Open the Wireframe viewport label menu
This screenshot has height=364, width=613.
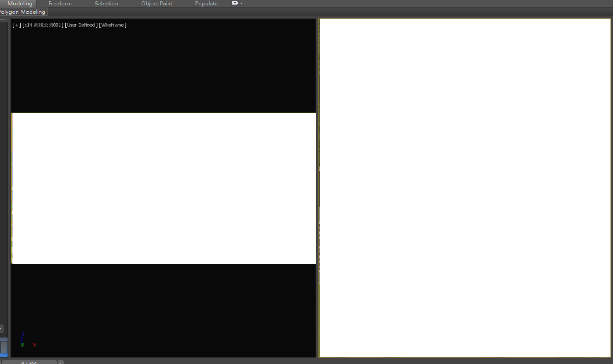pos(113,25)
